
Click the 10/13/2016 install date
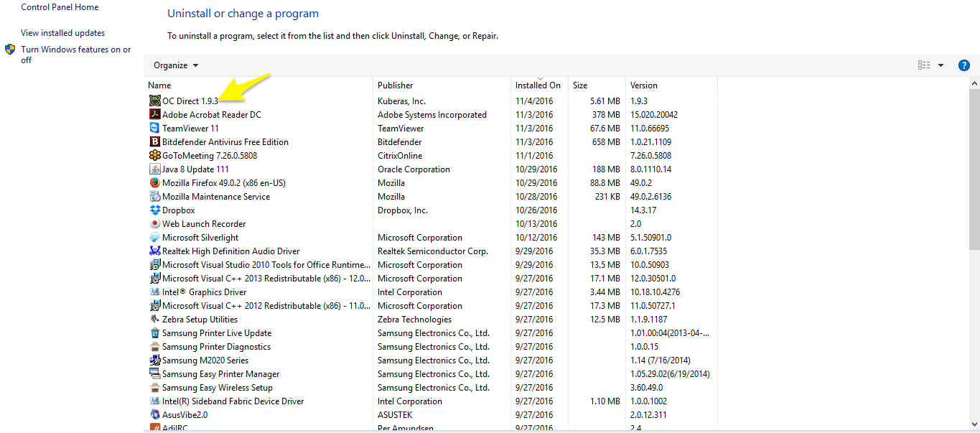point(536,224)
